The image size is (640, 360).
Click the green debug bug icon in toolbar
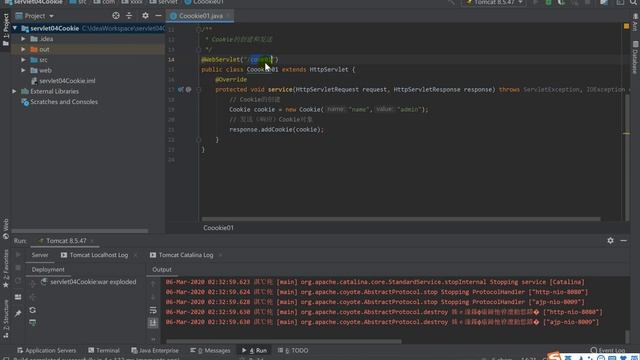(x=549, y=2)
